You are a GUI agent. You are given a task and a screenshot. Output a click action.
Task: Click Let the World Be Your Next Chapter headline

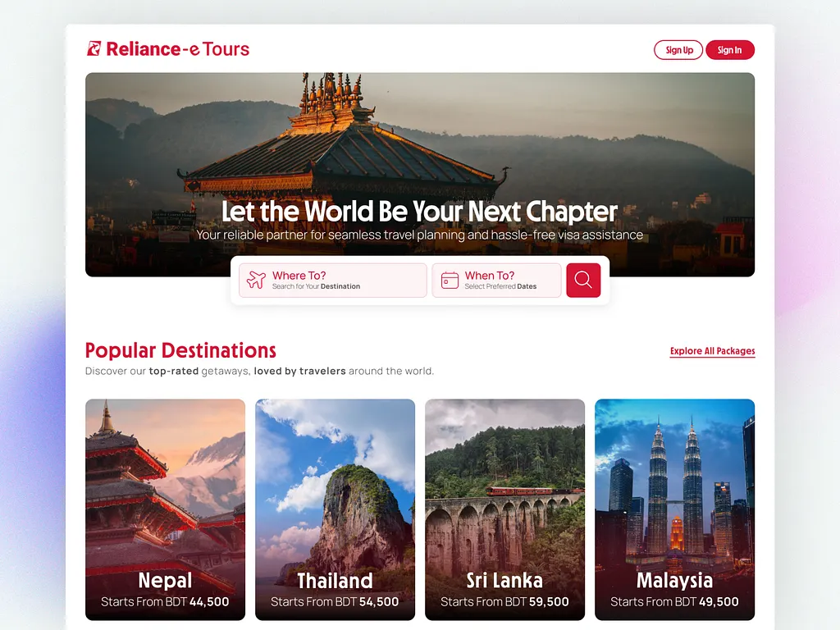coord(419,211)
